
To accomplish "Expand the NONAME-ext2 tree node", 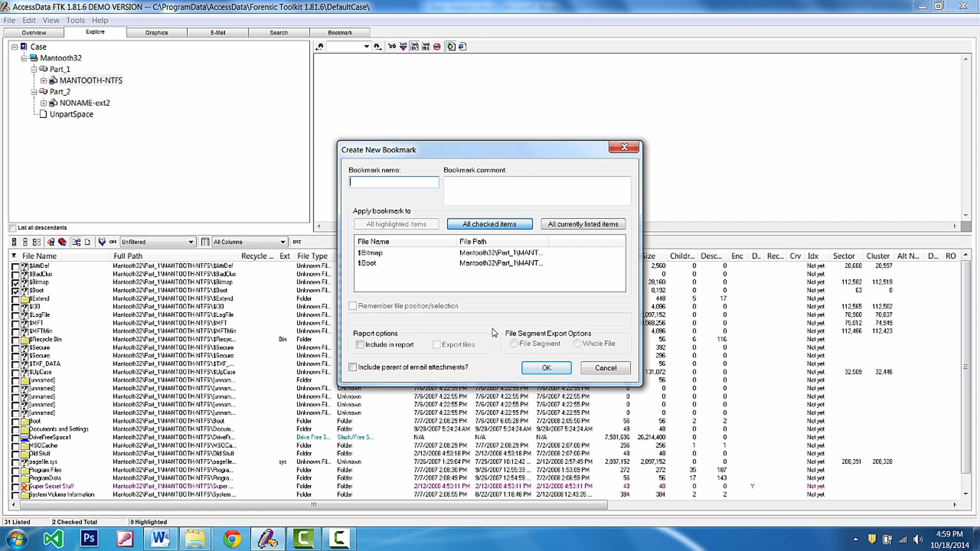I will pyautogui.click(x=44, y=103).
